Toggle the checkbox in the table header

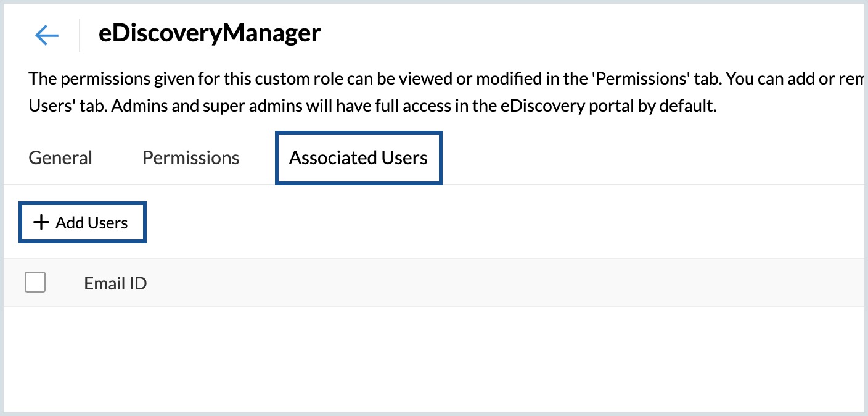(35, 282)
